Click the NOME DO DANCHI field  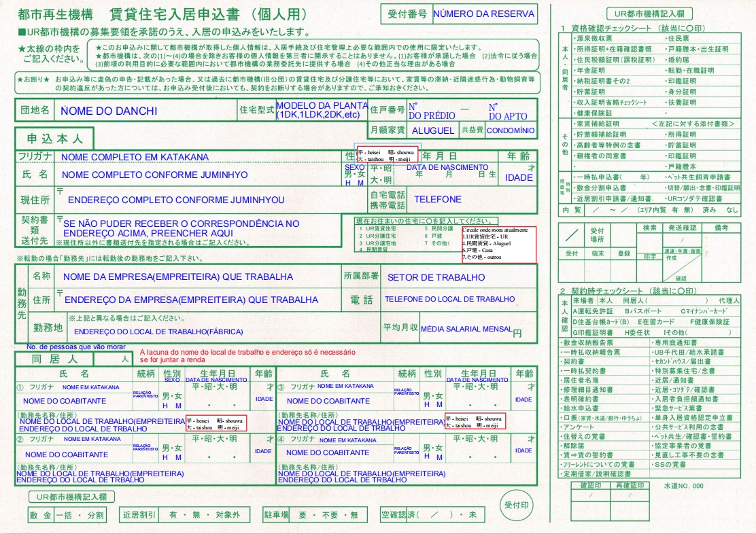(x=109, y=111)
